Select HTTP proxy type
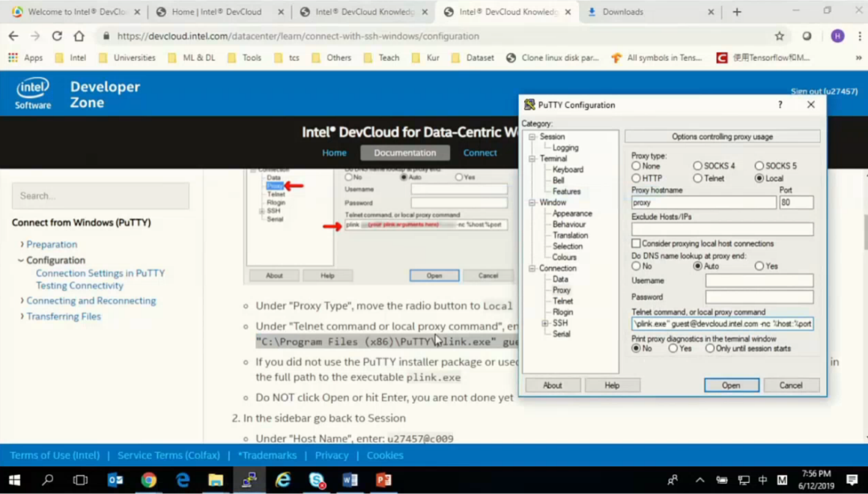Screen dimensions: 868x494 636,178
